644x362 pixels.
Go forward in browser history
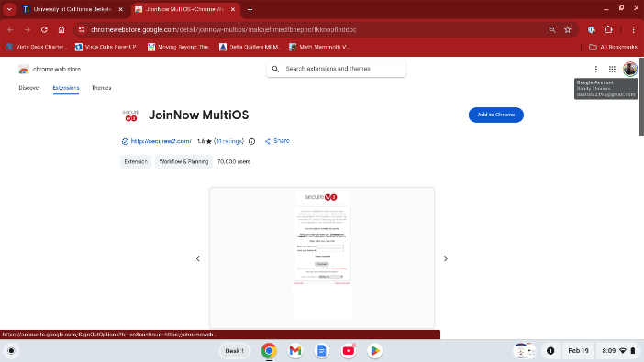28,29
